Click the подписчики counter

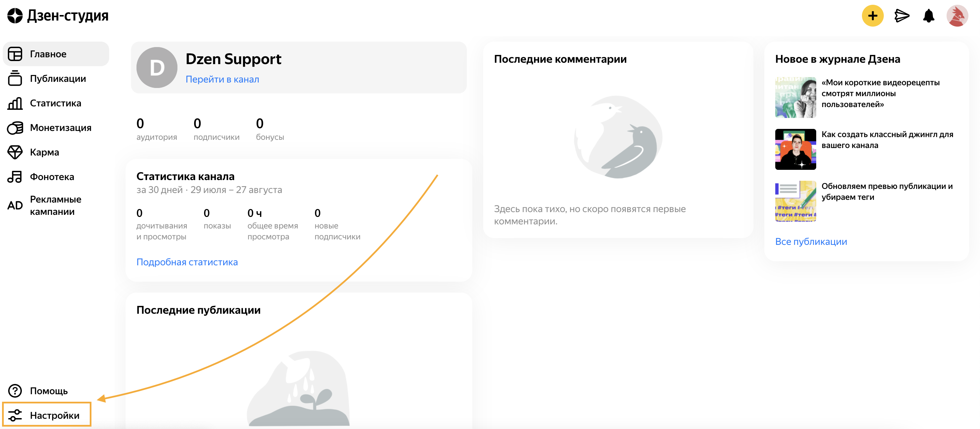point(216,129)
